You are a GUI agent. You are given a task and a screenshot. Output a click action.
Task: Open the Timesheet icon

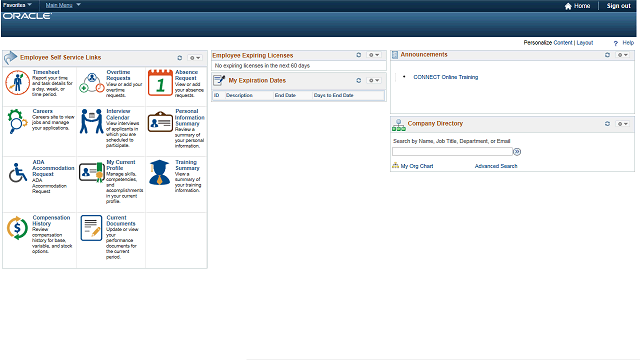click(x=17, y=82)
